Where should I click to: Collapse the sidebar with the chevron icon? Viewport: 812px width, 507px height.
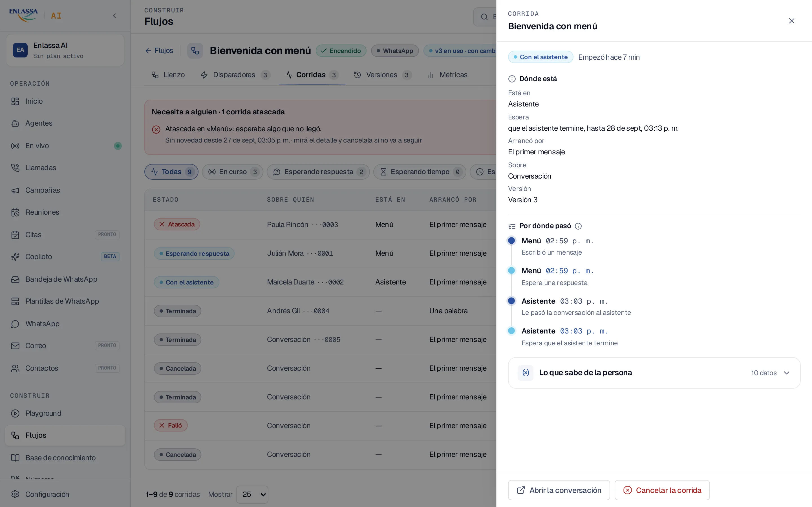coord(114,16)
